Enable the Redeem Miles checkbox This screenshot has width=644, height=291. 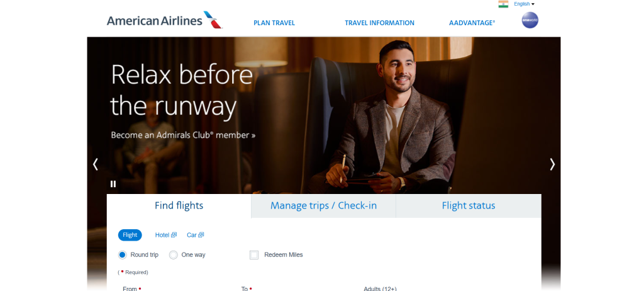pos(254,255)
